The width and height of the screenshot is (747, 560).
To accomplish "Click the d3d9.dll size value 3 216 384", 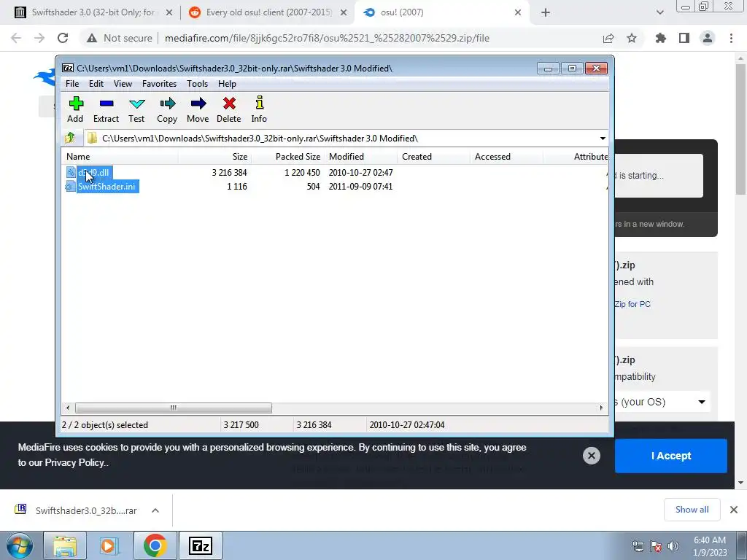I will pos(229,172).
